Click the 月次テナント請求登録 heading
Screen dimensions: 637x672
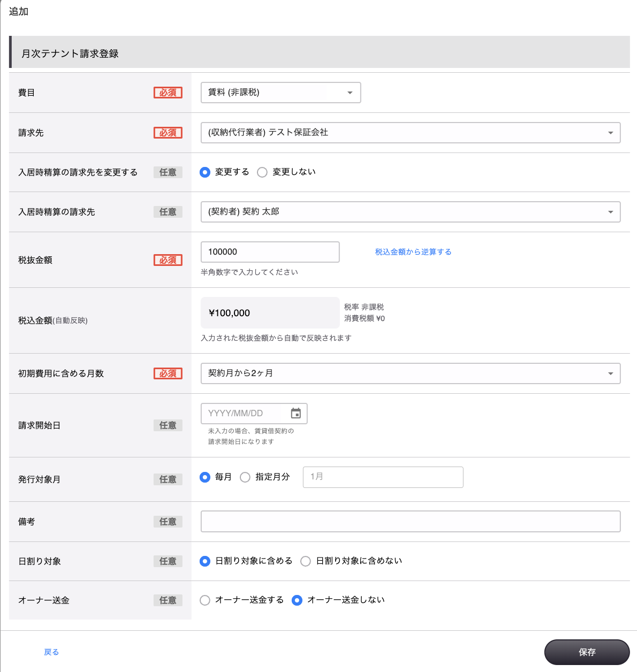pyautogui.click(x=70, y=54)
